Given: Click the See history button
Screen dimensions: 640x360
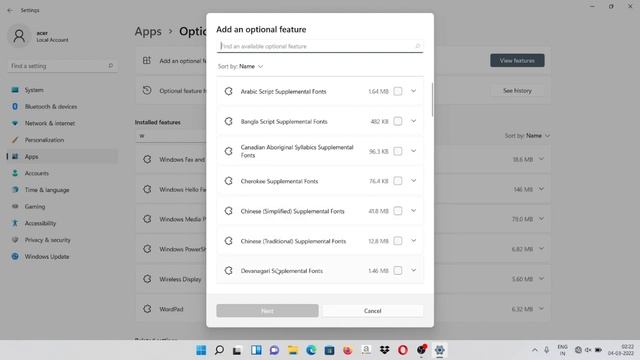Looking at the screenshot, I should click(517, 91).
